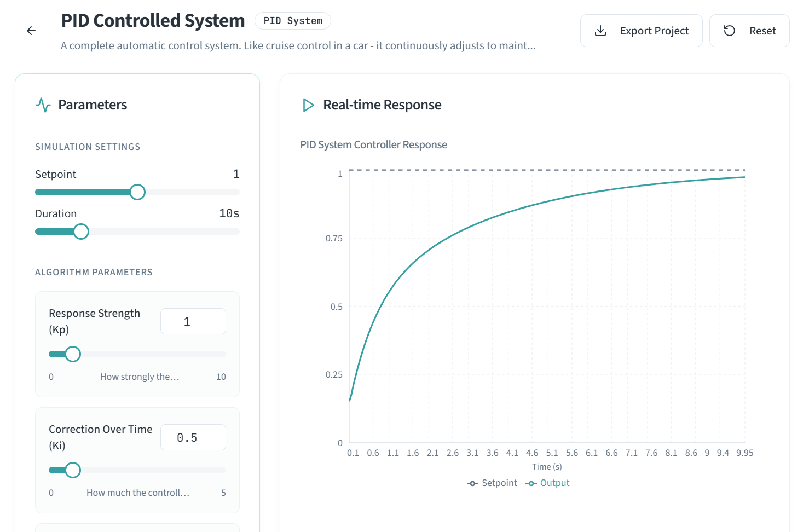
Task: Click the truncated Kp description text
Action: coord(140,377)
